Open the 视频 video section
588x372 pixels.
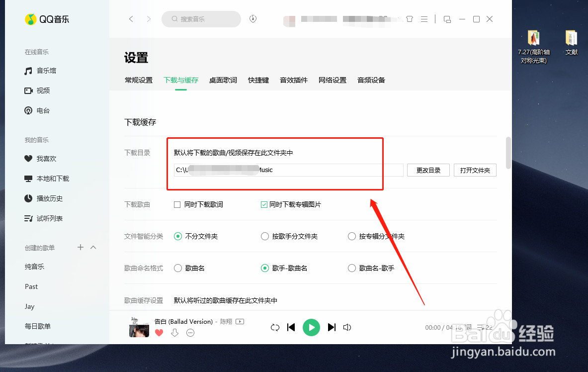(x=37, y=91)
